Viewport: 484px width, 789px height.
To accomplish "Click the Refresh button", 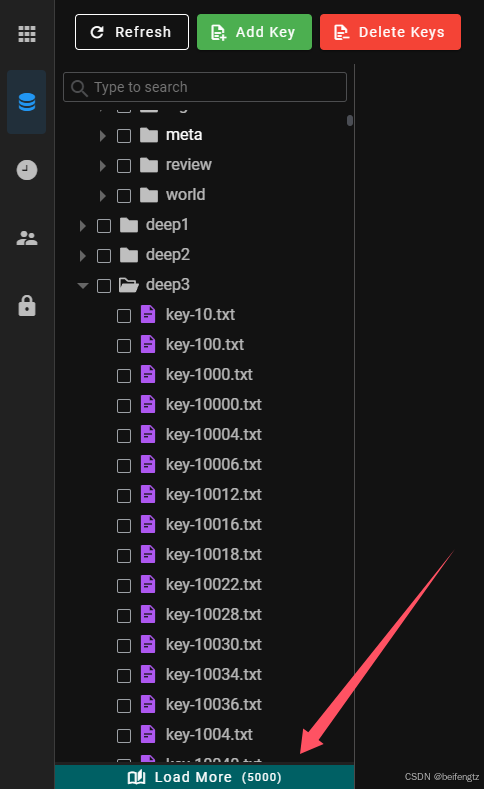I will 132,32.
